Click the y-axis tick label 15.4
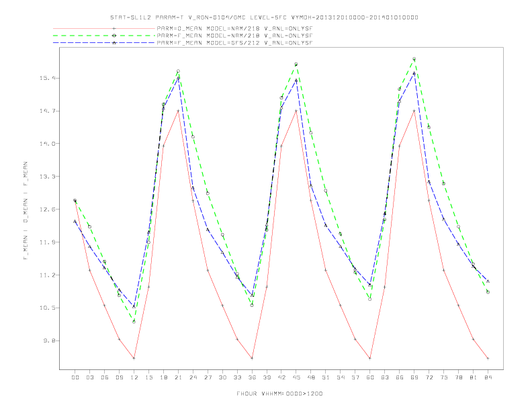This screenshot has width=532, height=411. (48, 78)
